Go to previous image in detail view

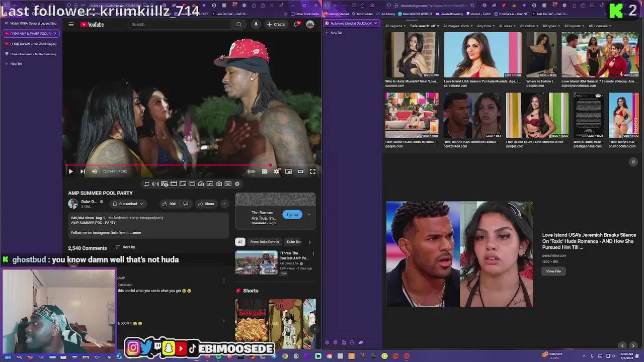pos(622,345)
